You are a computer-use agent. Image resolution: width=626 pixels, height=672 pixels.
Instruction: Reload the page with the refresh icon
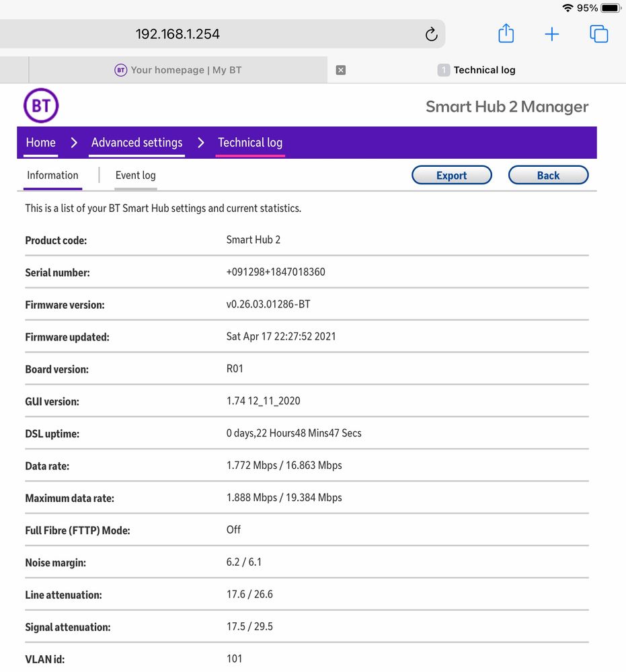[x=431, y=34]
